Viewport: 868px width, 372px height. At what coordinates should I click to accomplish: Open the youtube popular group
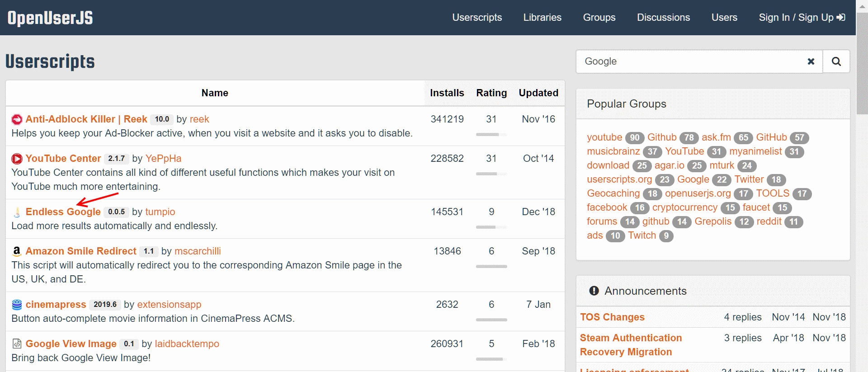[x=604, y=137]
